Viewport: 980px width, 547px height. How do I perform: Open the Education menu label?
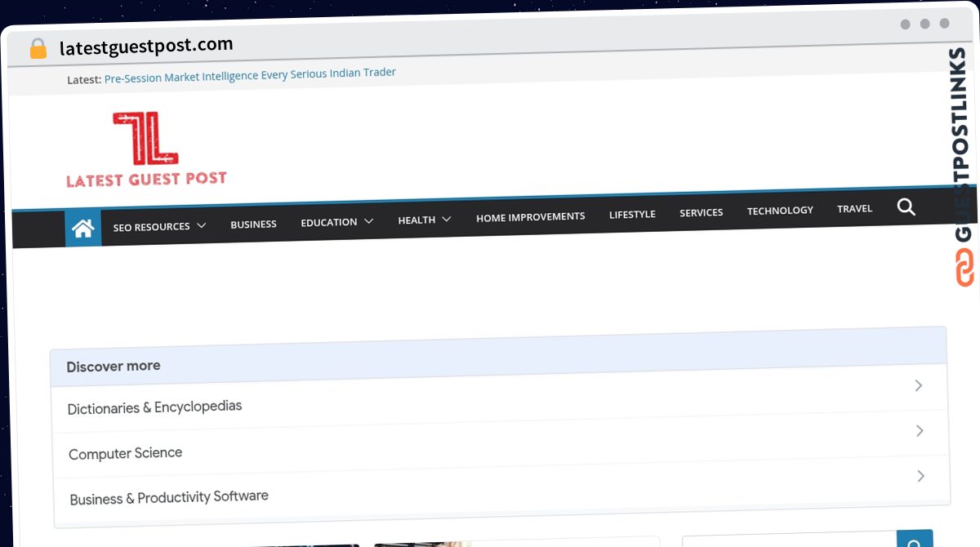[329, 222]
